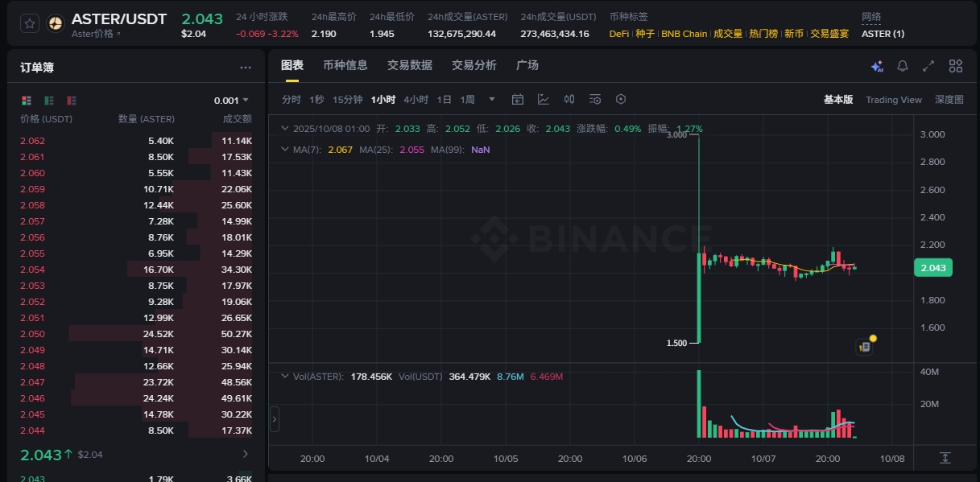Image resolution: width=980 pixels, height=482 pixels.
Task: Add ASTER/USDT to favorites with the star
Action: [30, 23]
